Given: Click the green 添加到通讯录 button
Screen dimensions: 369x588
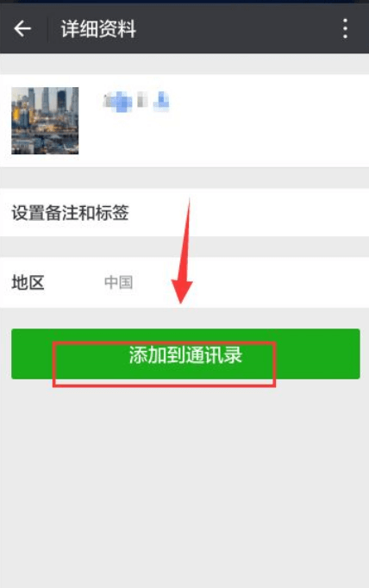Looking at the screenshot, I should (185, 353).
